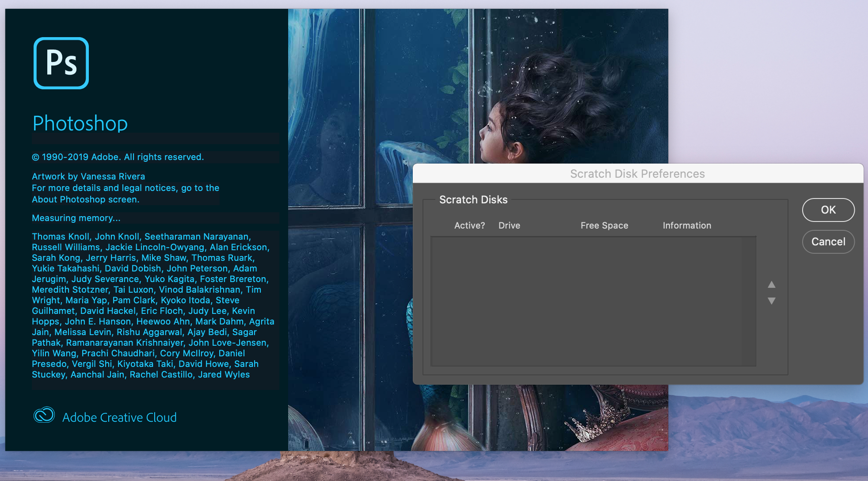Screen dimensions: 868x481
Task: Click inside the empty scratch disk list
Action: pos(592,301)
